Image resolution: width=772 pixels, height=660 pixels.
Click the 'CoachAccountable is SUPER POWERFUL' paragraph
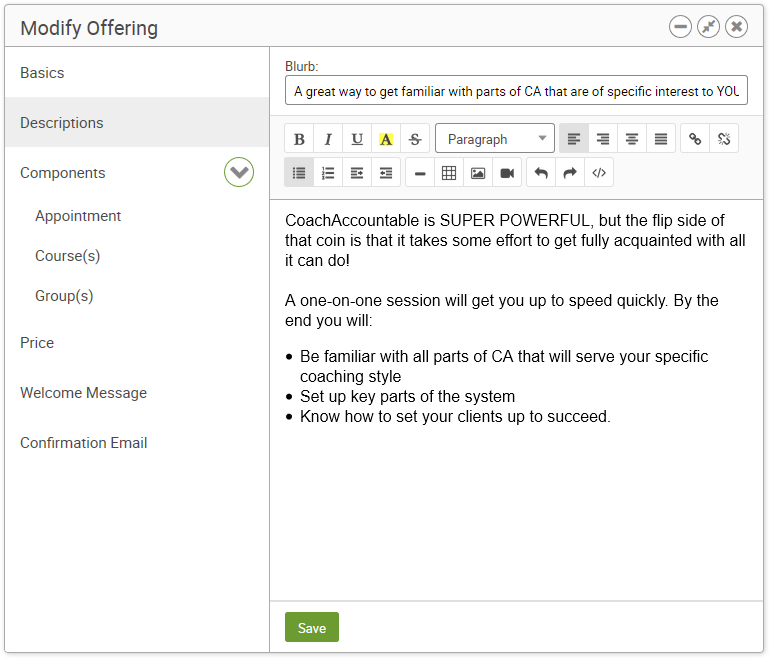pos(515,241)
